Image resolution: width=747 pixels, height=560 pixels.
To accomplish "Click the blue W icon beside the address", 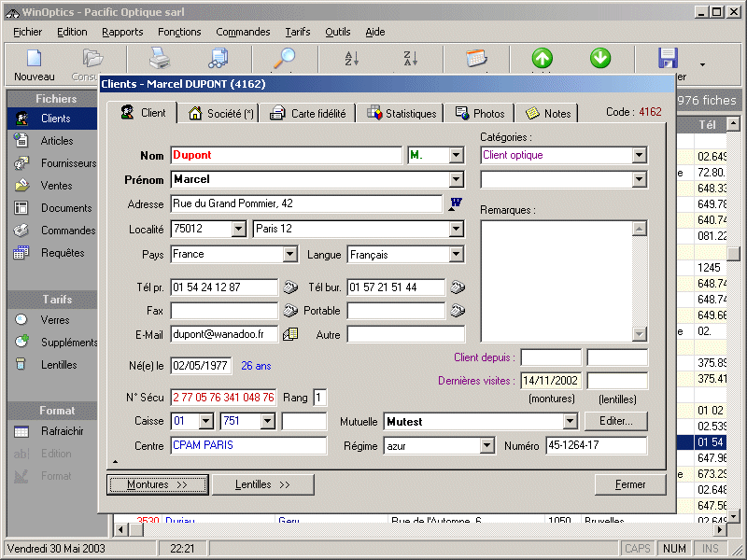I will coord(456,203).
